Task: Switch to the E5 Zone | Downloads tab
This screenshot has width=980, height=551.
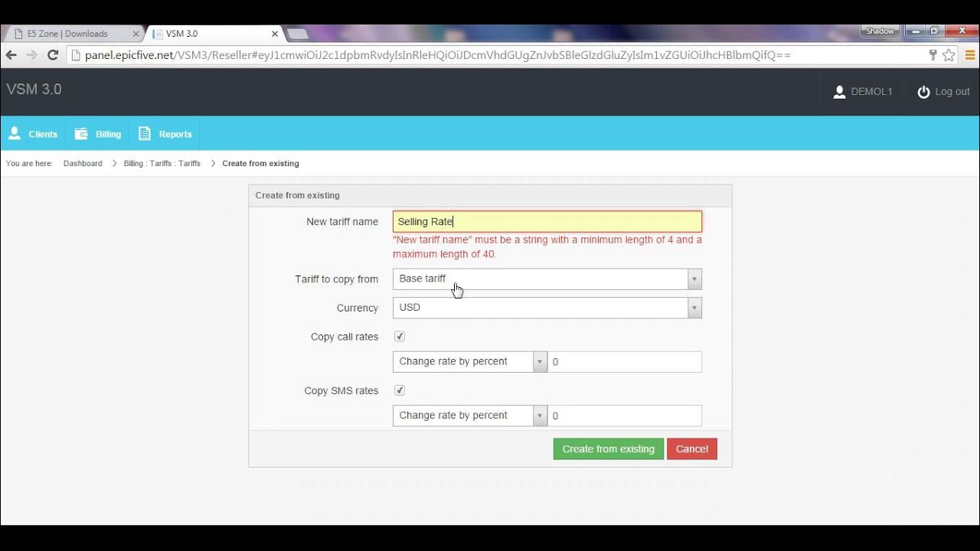Action: (73, 34)
